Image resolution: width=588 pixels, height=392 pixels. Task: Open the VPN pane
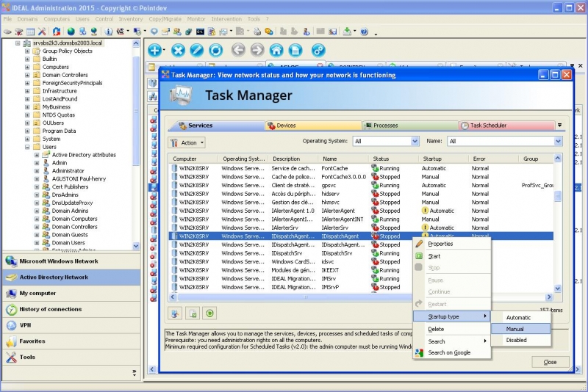tap(71, 325)
